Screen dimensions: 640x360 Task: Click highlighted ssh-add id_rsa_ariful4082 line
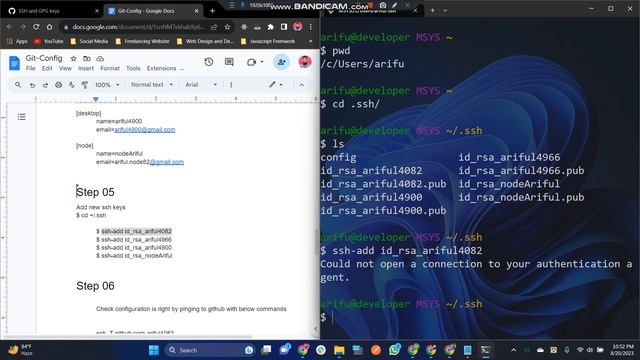coord(136,231)
